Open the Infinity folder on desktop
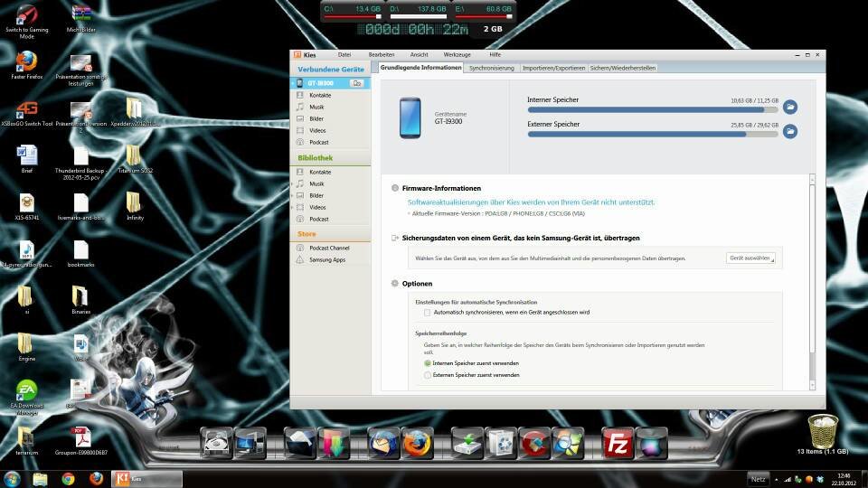The width and height of the screenshot is (868, 488). pyautogui.click(x=135, y=206)
